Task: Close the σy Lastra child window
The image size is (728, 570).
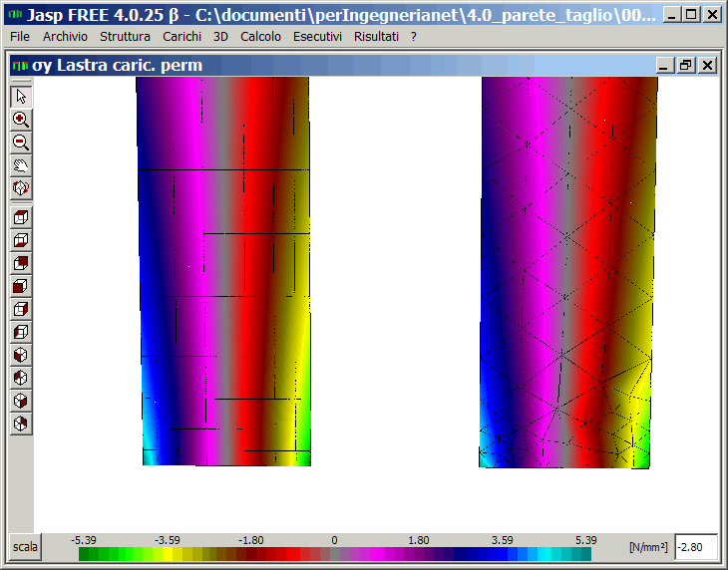Action: pos(708,66)
